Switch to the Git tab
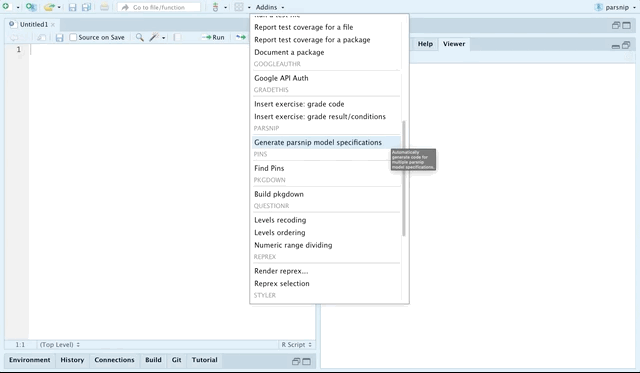640x373 pixels. 176,360
